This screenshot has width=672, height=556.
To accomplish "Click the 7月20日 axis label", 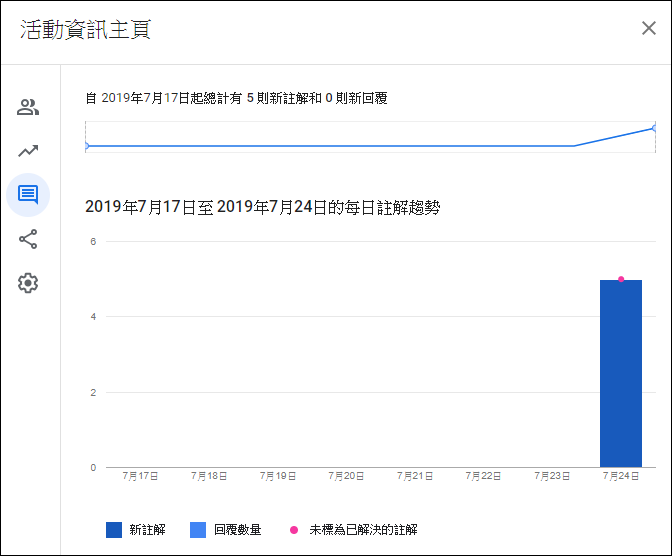I will point(346,476).
